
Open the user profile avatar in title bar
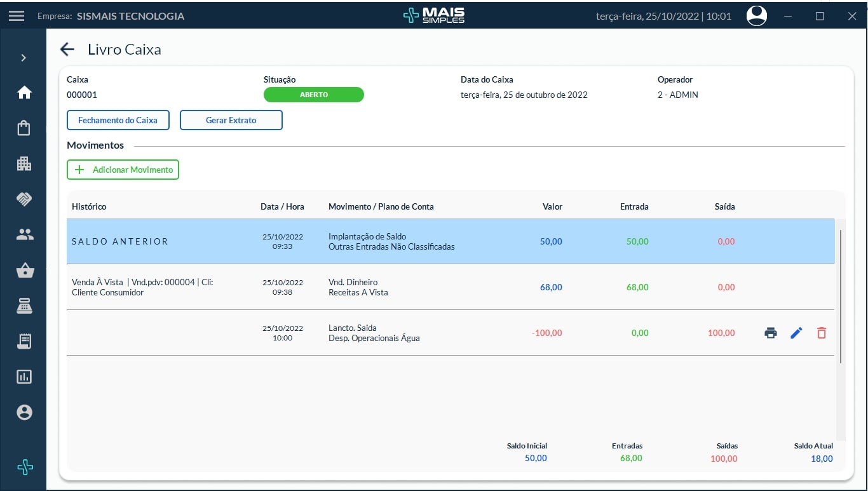pos(756,17)
